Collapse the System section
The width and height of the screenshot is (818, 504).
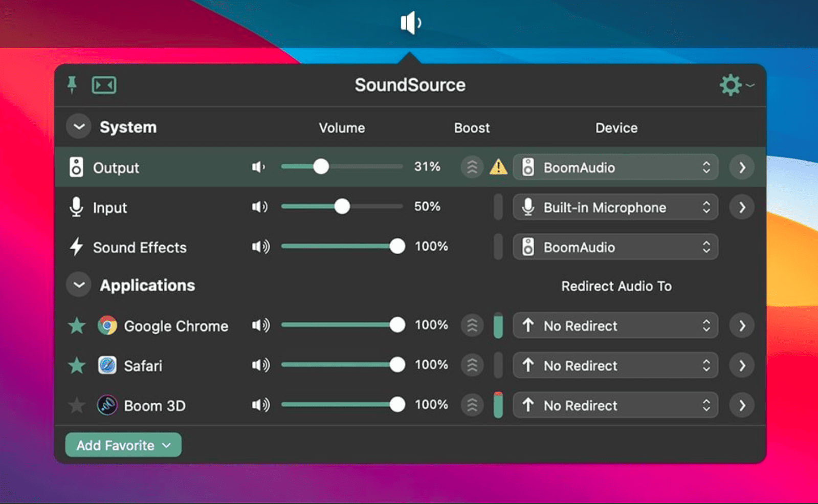tap(79, 127)
